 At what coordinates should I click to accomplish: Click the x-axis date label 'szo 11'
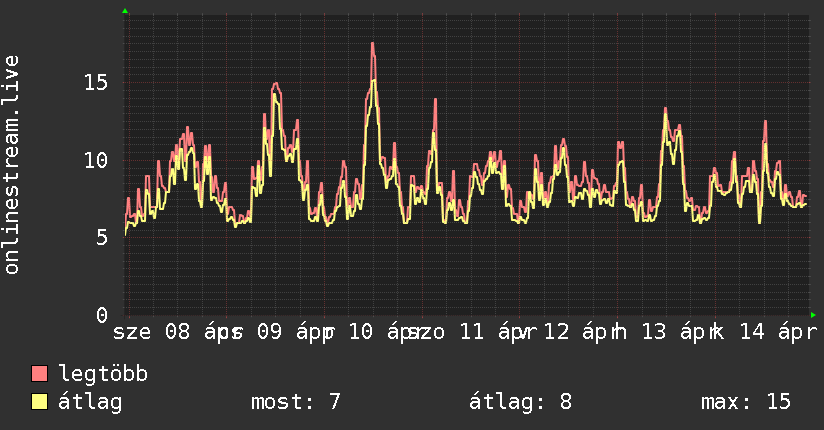pos(446,332)
